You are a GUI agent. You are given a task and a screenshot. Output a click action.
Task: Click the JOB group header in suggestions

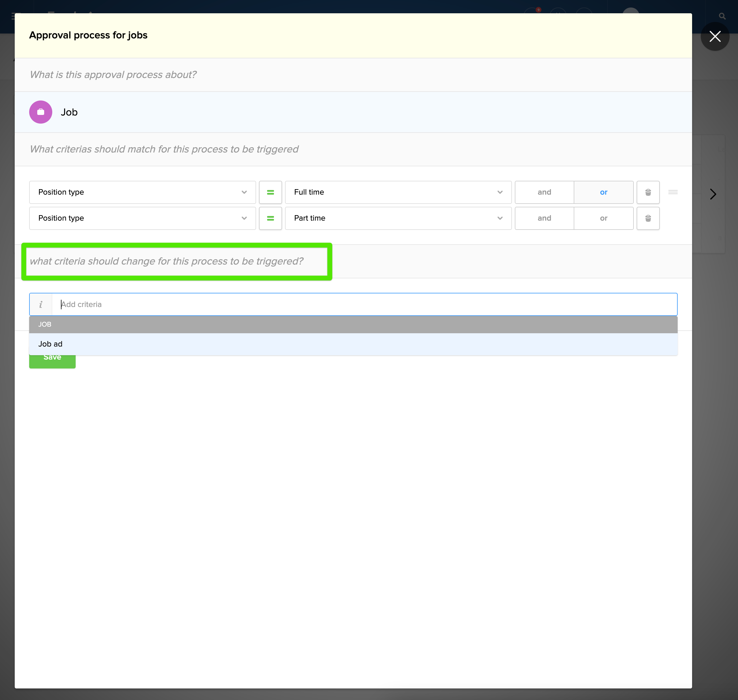click(45, 324)
